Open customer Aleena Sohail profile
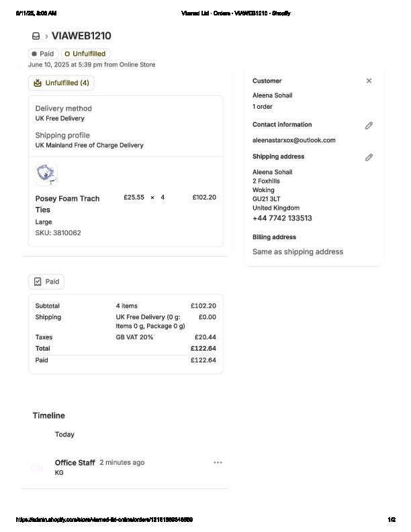 tap(272, 95)
